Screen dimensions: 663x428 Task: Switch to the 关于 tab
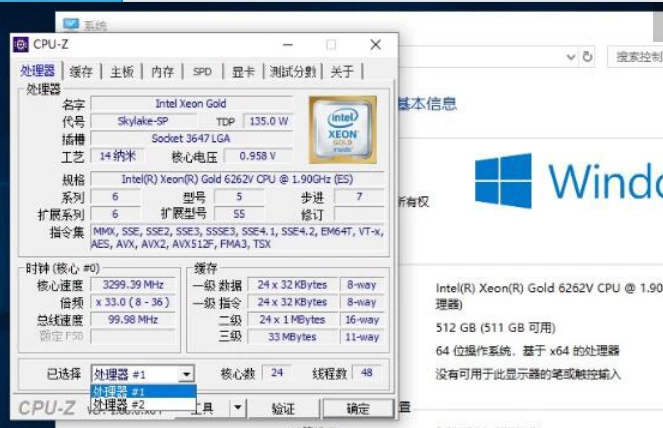342,72
